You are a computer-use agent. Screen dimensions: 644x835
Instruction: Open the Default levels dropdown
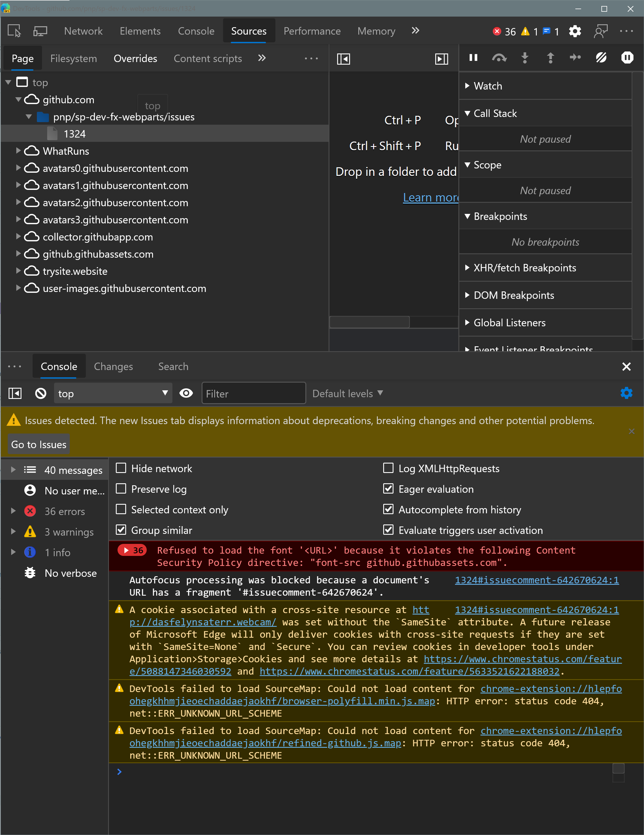click(347, 393)
